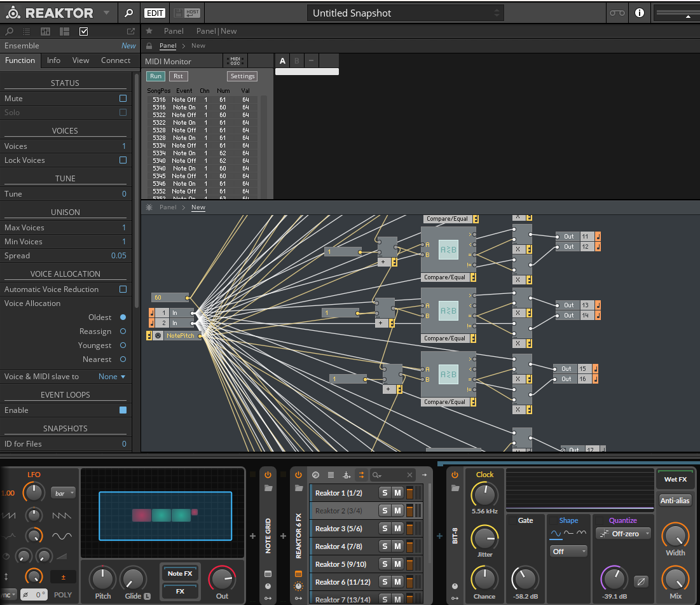Open the Reaktor search magnifier in header

click(128, 13)
